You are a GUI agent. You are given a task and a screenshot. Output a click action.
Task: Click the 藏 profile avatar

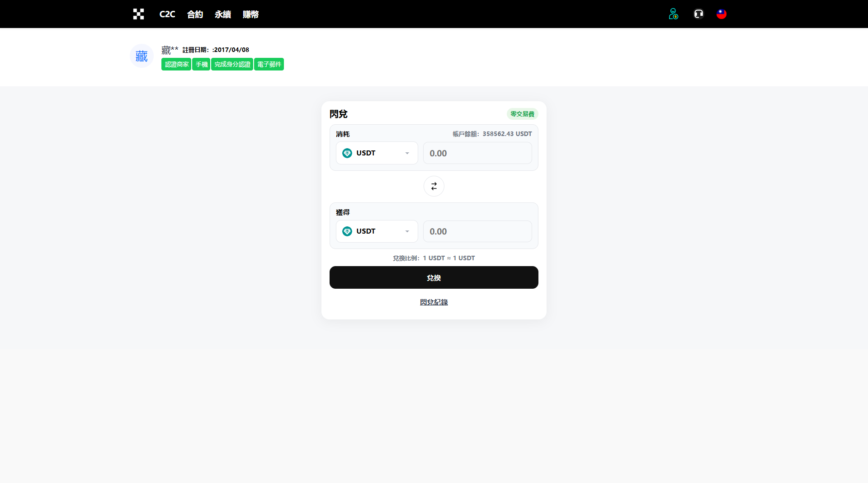tap(142, 56)
